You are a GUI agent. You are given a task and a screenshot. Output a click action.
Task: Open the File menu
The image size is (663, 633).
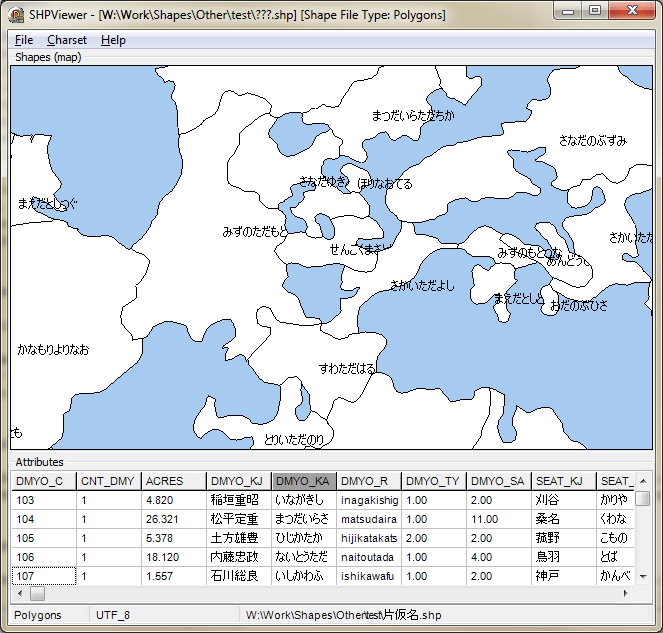24,40
